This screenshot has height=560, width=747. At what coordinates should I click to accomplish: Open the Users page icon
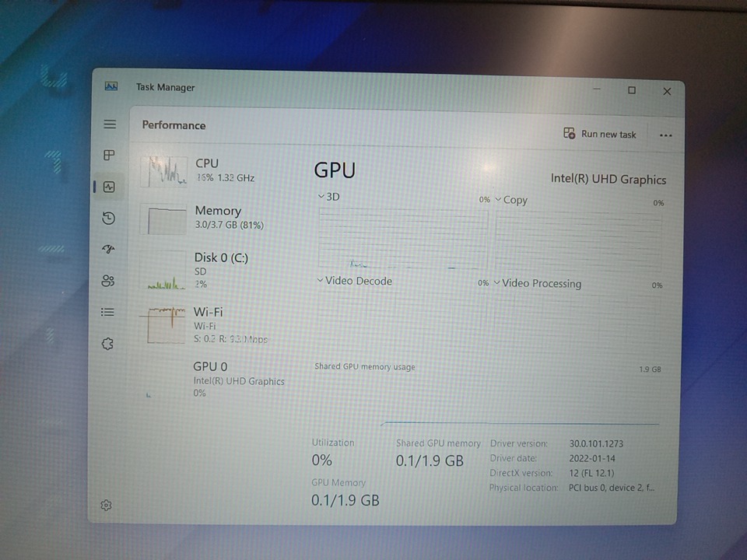(108, 281)
